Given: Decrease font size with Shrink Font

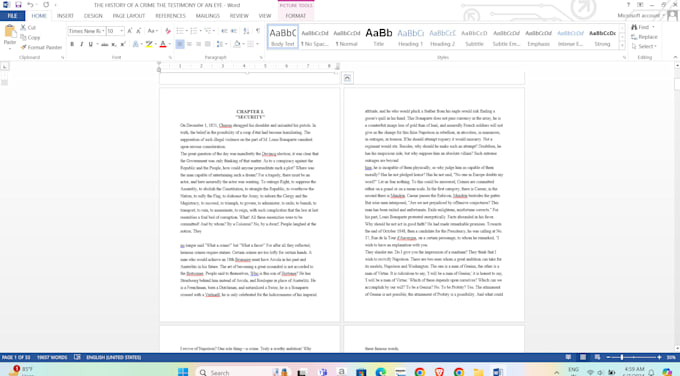Looking at the screenshot, I should pyautogui.click(x=138, y=31).
